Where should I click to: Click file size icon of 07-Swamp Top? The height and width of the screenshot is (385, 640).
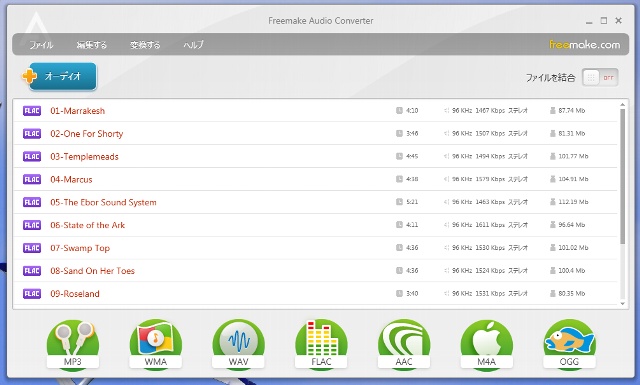553,247
